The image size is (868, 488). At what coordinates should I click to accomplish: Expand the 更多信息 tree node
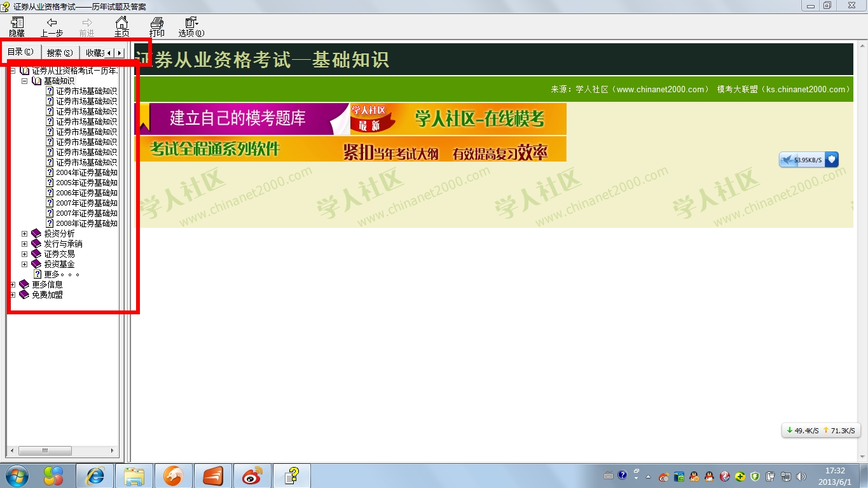tap(13, 284)
